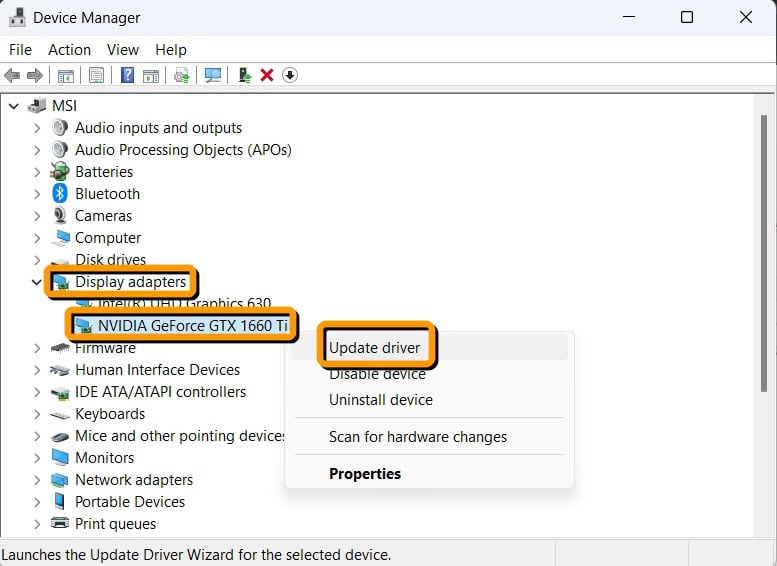Select the Monitors tree item
This screenshot has height=566, width=777.
104,458
